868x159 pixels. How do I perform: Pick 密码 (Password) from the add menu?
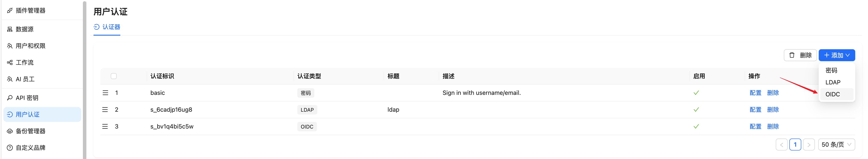pyautogui.click(x=831, y=71)
